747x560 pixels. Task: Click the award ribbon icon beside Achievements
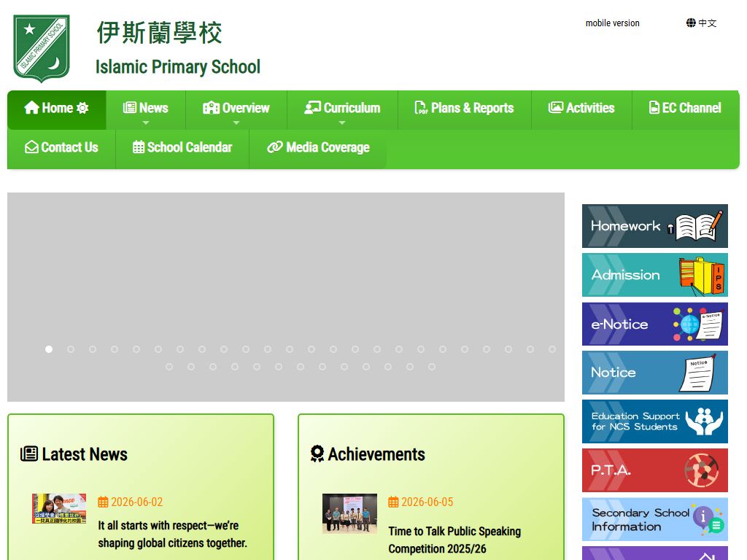tap(317, 454)
